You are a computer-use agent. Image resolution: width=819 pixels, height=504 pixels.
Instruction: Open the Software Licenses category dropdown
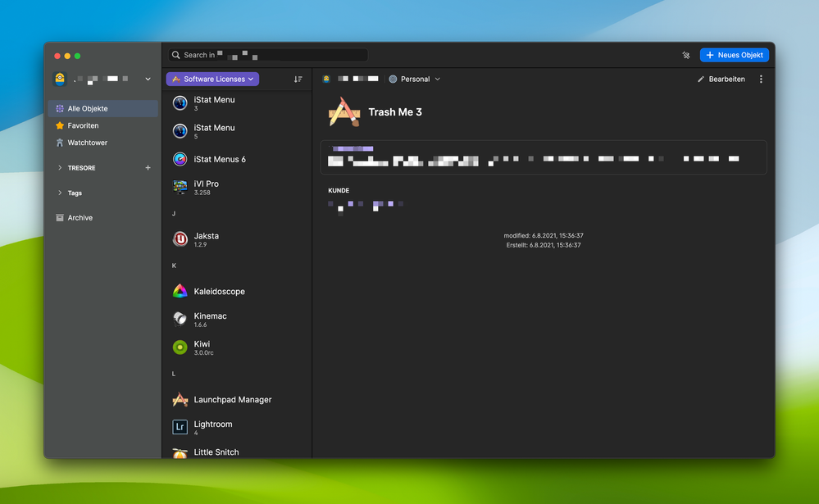pos(212,79)
